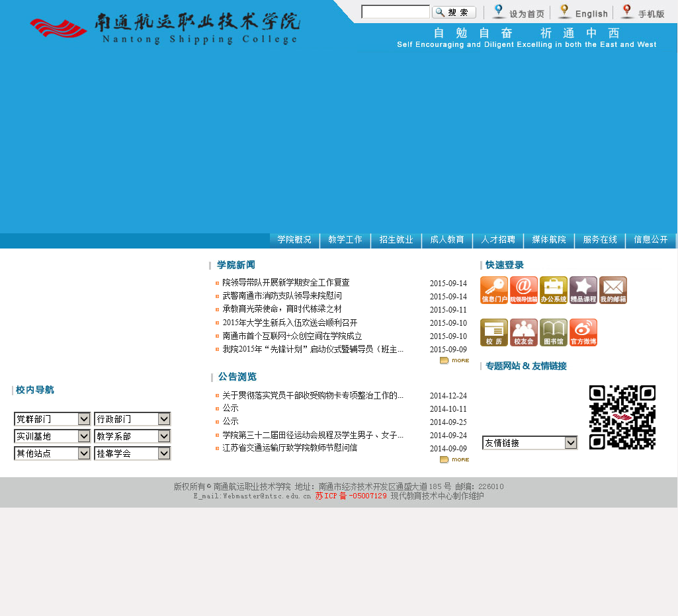The width and height of the screenshot is (678, 616).
Task: Open the 媒体航院 menu
Action: (549, 240)
